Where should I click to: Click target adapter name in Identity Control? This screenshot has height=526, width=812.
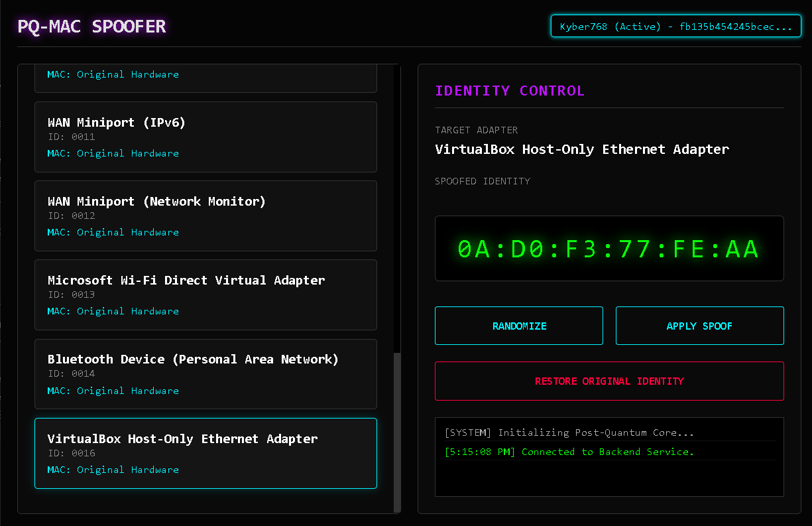[582, 149]
